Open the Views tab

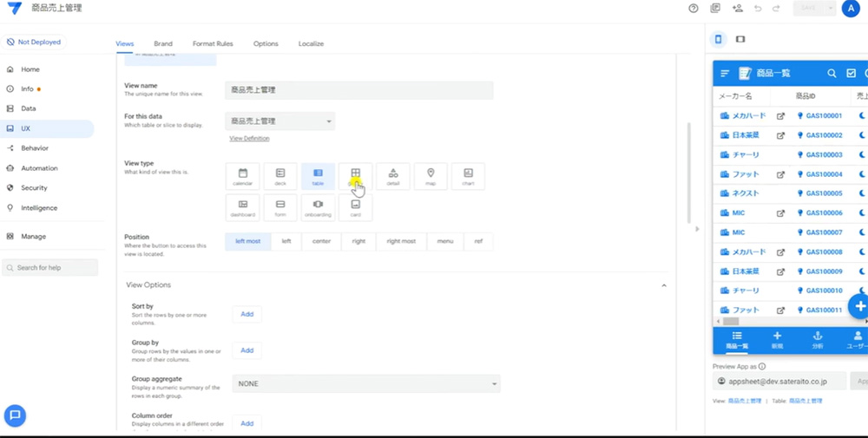124,43
